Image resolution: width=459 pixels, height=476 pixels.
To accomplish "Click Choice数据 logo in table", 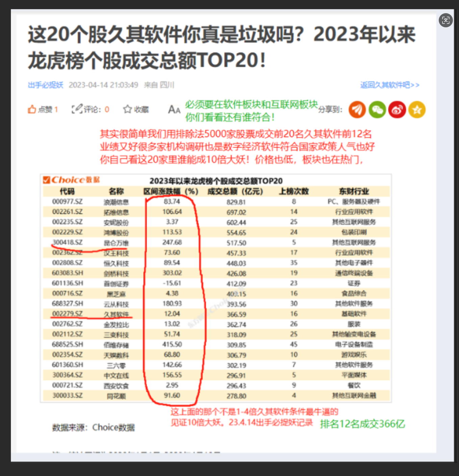I will tap(72, 180).
